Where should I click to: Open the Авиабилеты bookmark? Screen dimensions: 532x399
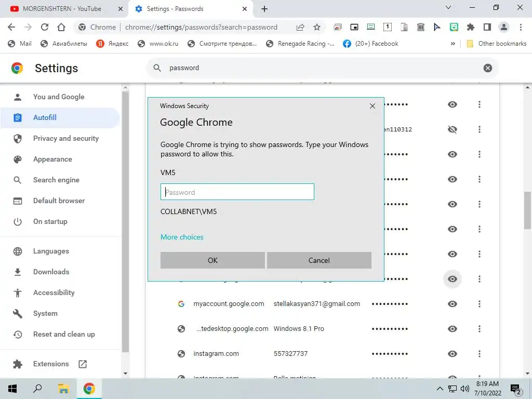64,44
